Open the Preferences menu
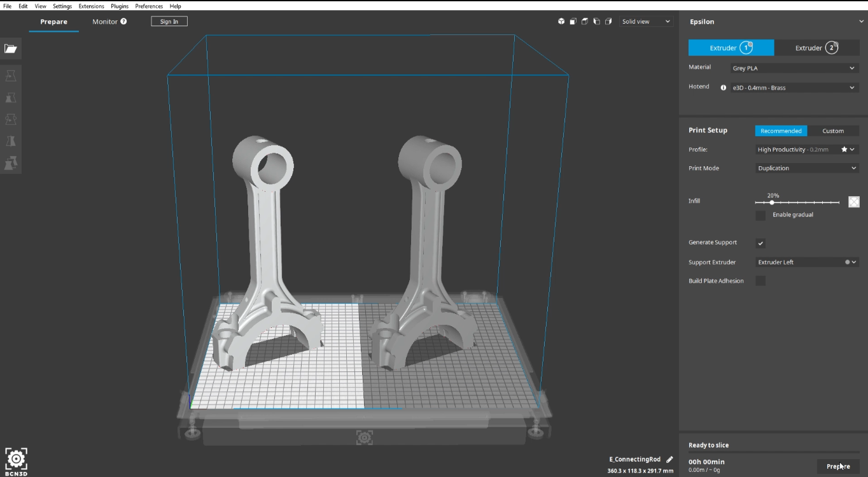 tap(149, 6)
